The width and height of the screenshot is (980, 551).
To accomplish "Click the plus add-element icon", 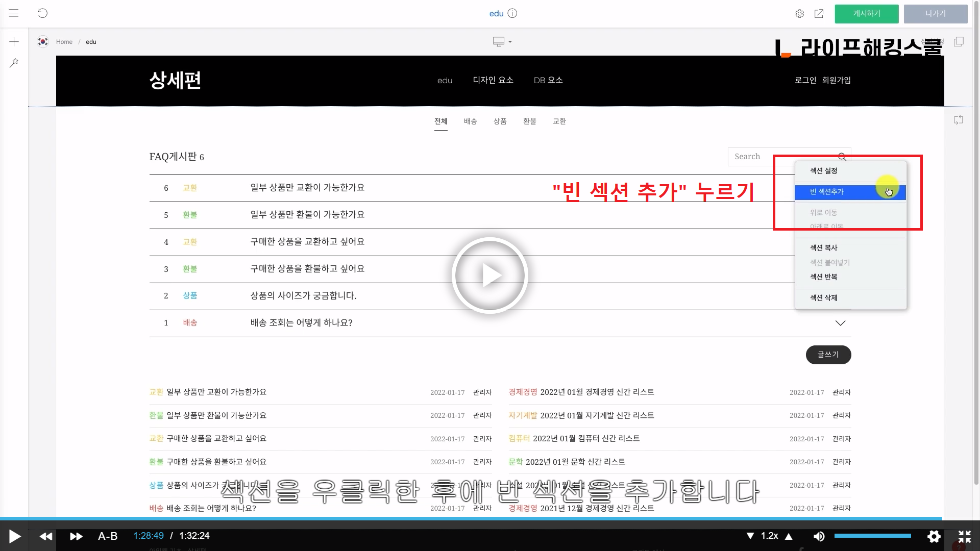I will pos(14,42).
